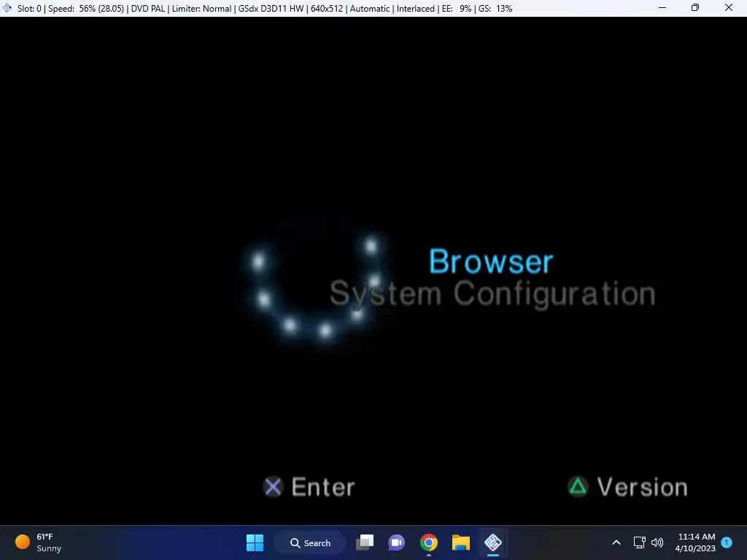Open the Windows Start menu
Image resolution: width=747 pixels, height=560 pixels.
point(255,542)
